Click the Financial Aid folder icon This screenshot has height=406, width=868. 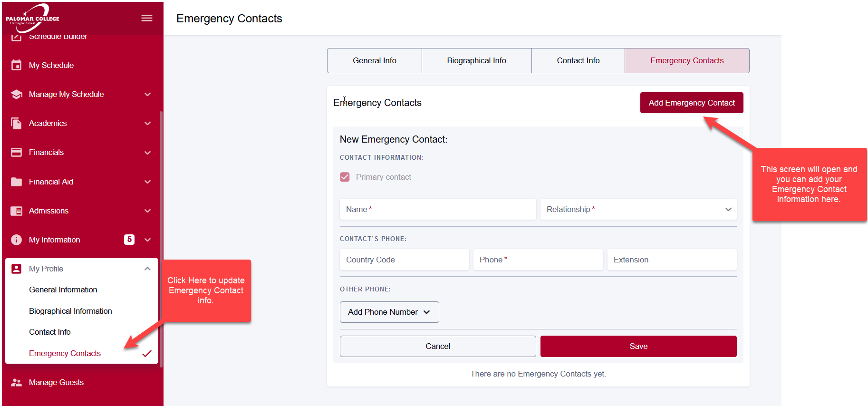point(17,182)
